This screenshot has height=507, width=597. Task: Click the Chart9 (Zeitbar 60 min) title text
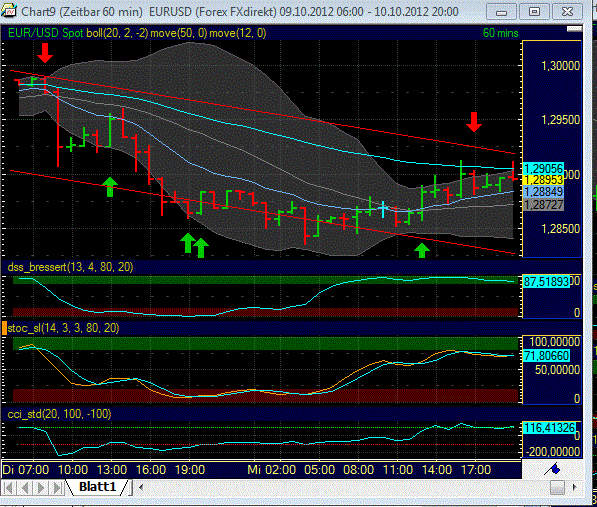click(82, 11)
